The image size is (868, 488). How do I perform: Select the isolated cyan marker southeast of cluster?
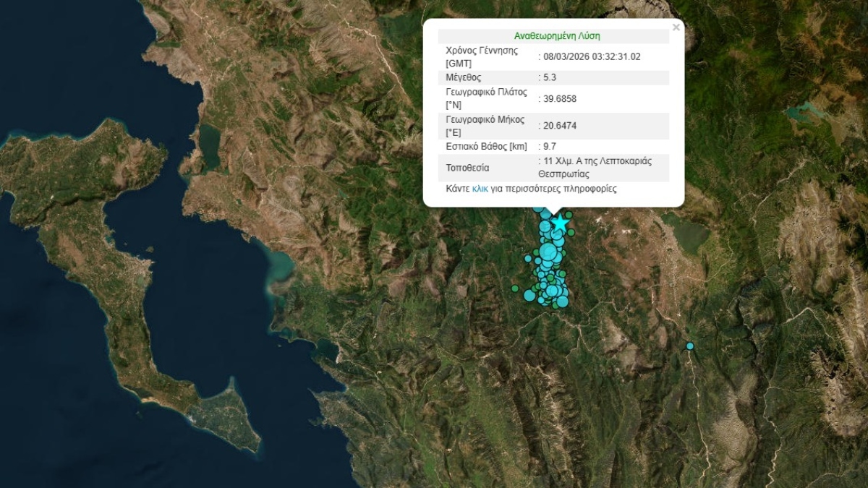tap(689, 346)
